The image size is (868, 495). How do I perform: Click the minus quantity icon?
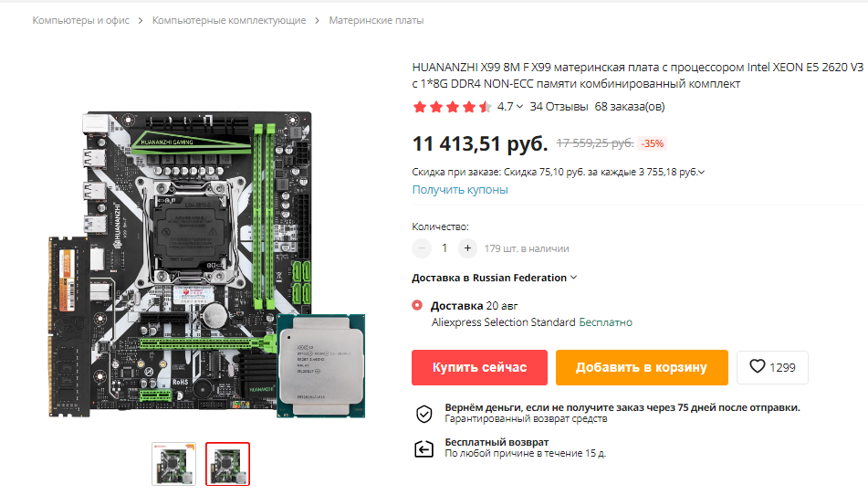pyautogui.click(x=422, y=248)
